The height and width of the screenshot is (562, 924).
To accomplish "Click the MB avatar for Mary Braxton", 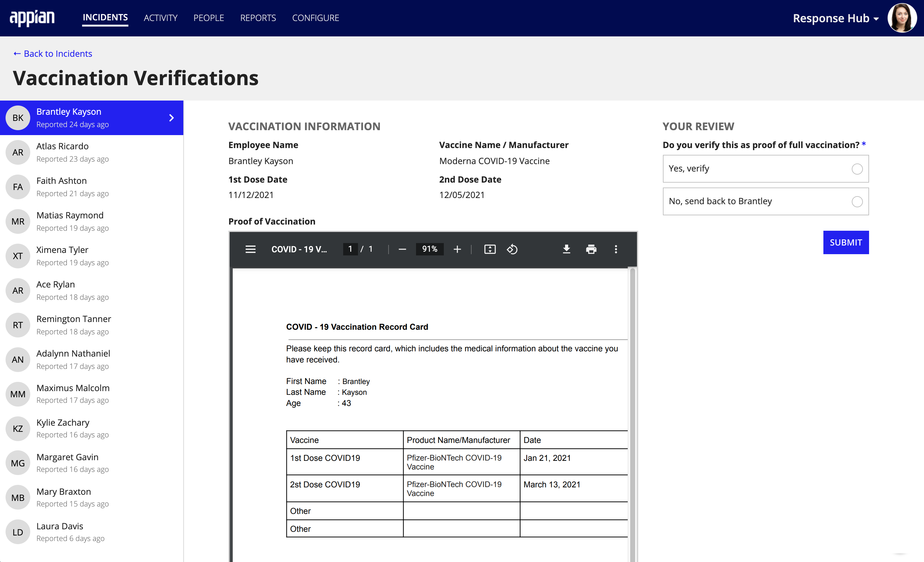I will [18, 497].
